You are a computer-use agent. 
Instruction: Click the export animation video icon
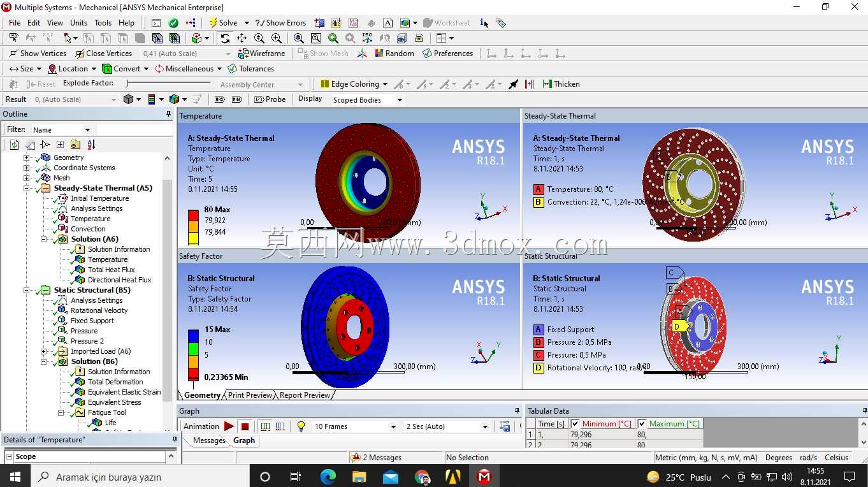click(x=505, y=426)
